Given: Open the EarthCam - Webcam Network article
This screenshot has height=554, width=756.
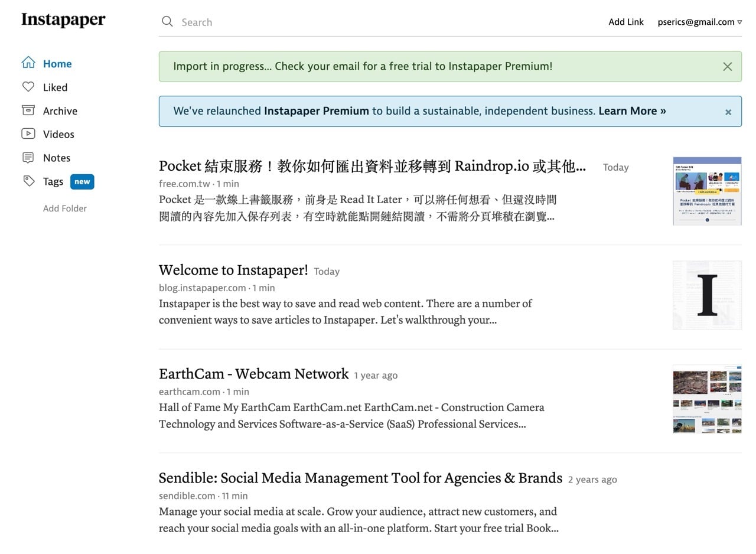Looking at the screenshot, I should pos(254,374).
